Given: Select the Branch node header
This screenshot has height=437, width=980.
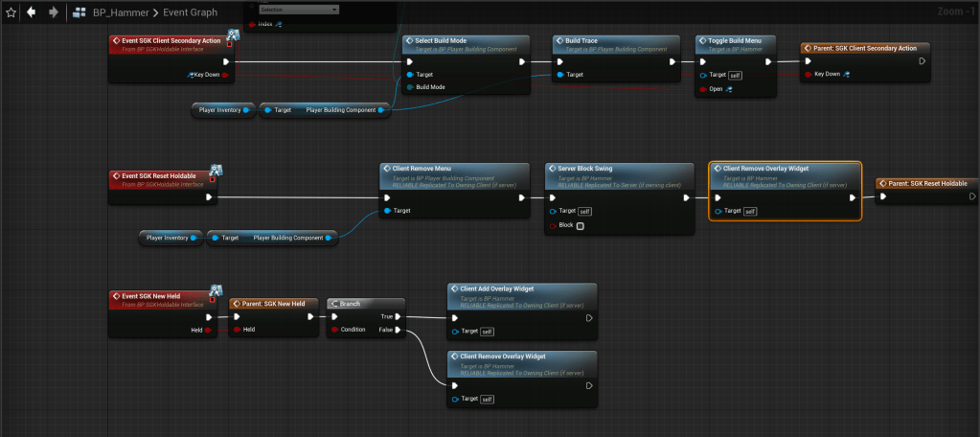Looking at the screenshot, I should [366, 303].
